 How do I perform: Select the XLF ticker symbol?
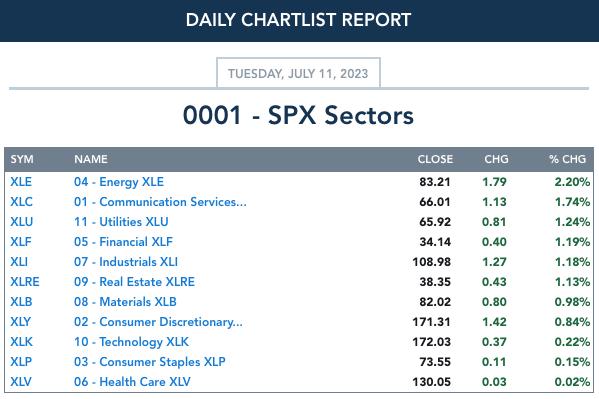pos(21,242)
